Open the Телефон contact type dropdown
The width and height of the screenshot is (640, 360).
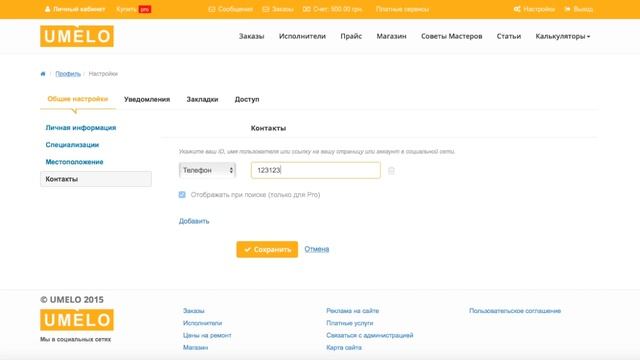(x=207, y=170)
